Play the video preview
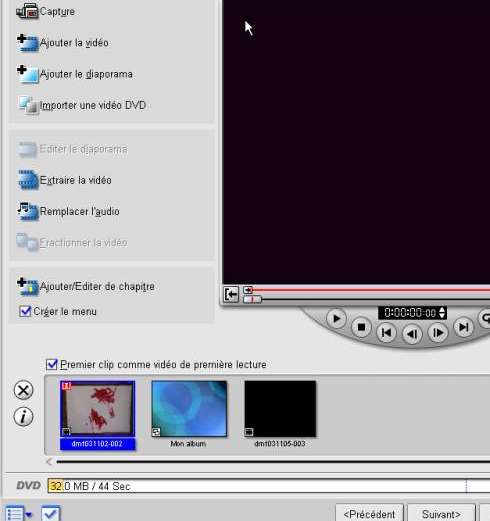490x521 pixels. (x=336, y=319)
